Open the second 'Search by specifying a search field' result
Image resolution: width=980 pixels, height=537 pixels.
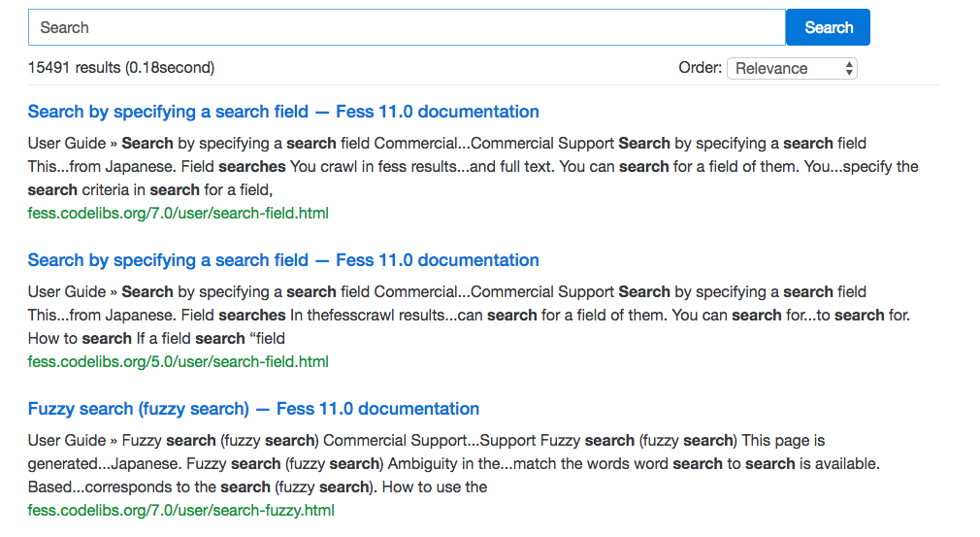click(x=283, y=260)
